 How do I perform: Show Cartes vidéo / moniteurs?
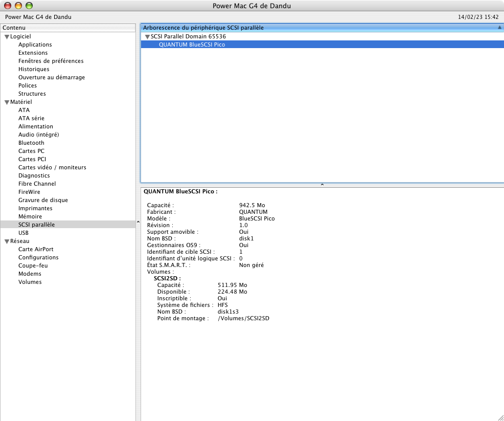coord(52,168)
